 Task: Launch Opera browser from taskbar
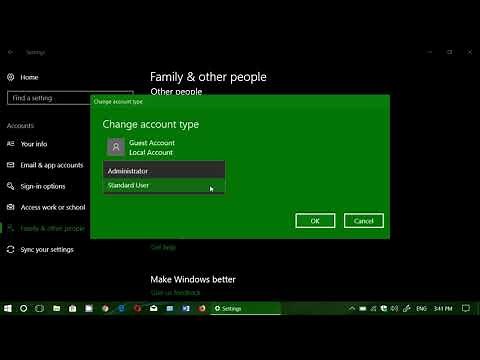click(x=137, y=308)
